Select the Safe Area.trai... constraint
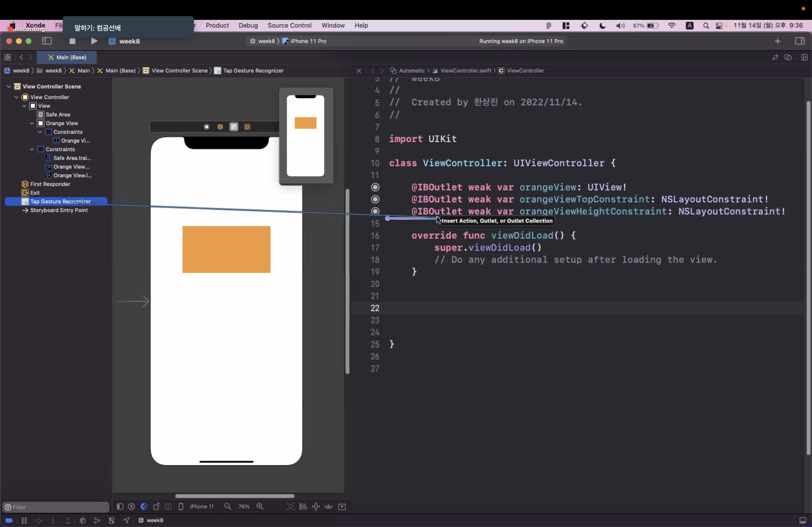This screenshot has width=812, height=527. click(x=72, y=158)
